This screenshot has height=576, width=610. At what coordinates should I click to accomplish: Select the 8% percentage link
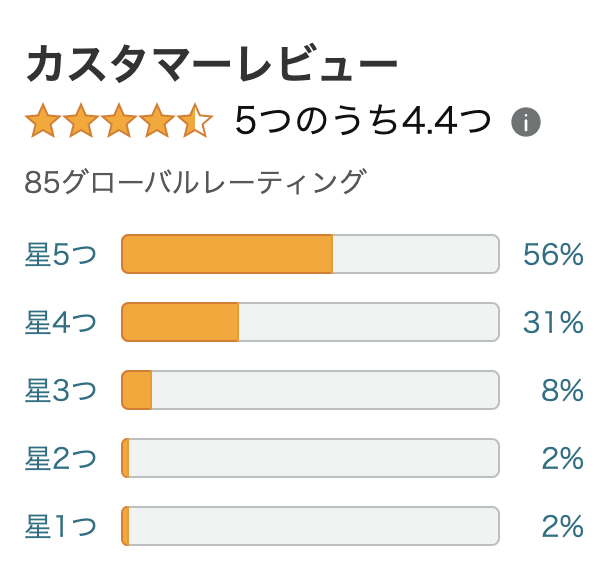562,390
